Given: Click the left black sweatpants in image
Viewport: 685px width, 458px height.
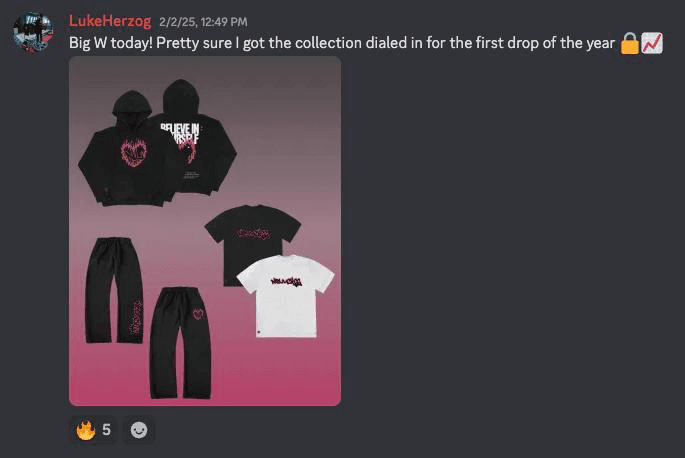Looking at the screenshot, I should pyautogui.click(x=114, y=291).
